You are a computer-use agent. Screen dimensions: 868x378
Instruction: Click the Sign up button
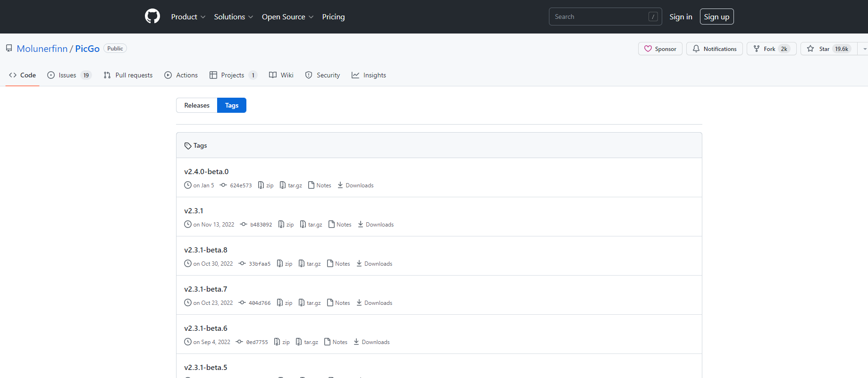(x=716, y=17)
